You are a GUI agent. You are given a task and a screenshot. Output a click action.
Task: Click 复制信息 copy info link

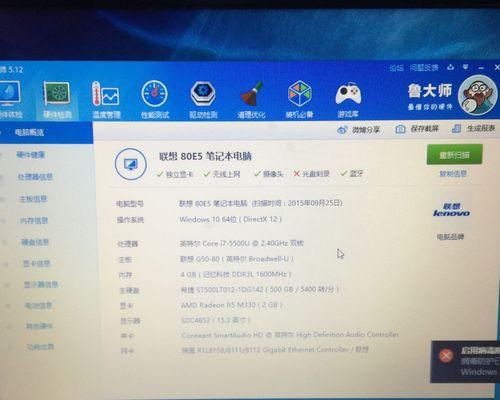pos(453,174)
